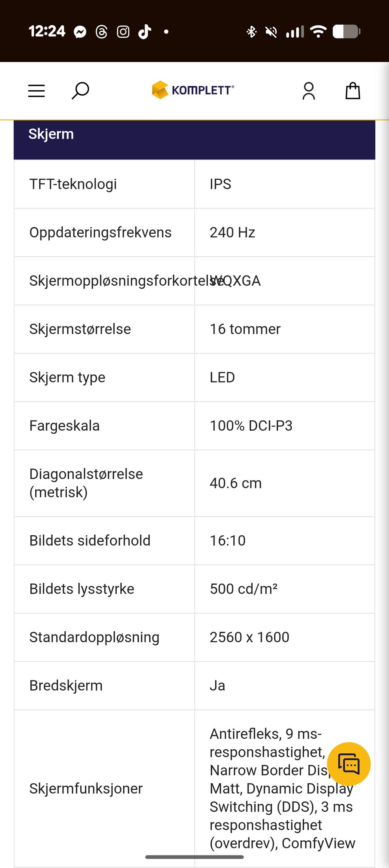Tap the Messenger notification icon in status bar
Screen dimensions: 389x868
tap(80, 32)
